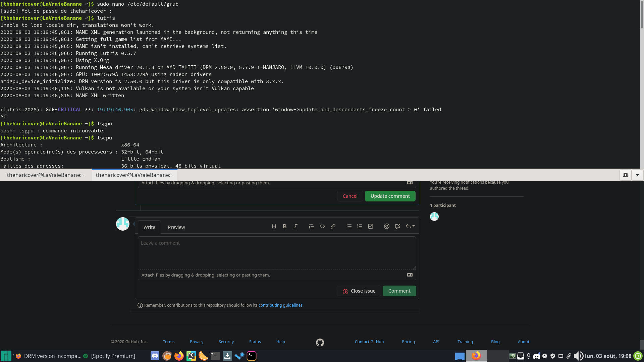Viewport: 644px width, 362px height.
Task: Click the terminal's vertical scrollbar
Action: pos(642,15)
